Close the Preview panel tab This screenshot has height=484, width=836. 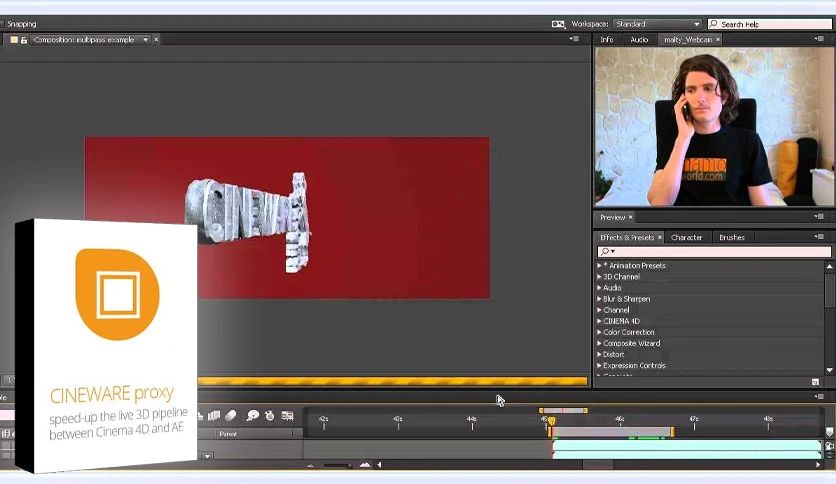(x=630, y=217)
